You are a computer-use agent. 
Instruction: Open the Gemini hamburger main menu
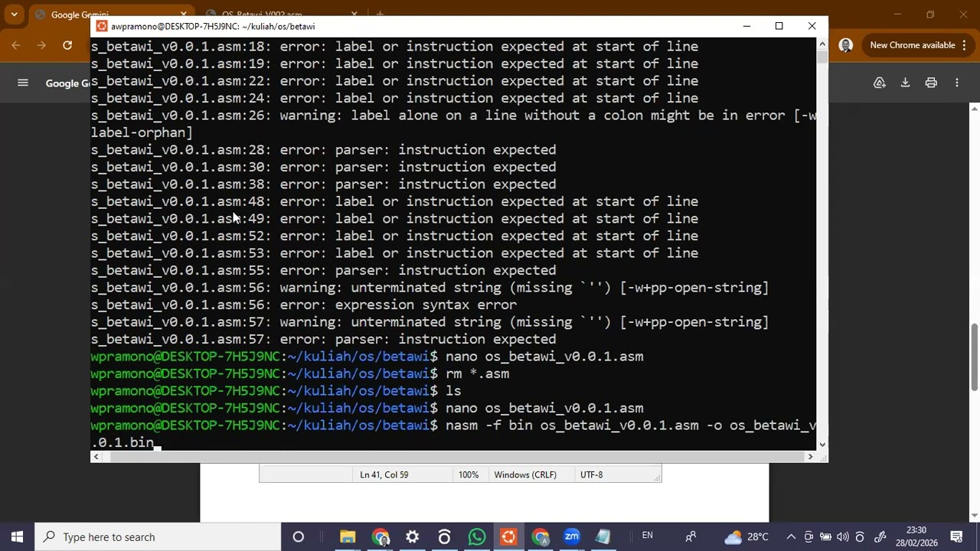point(23,83)
